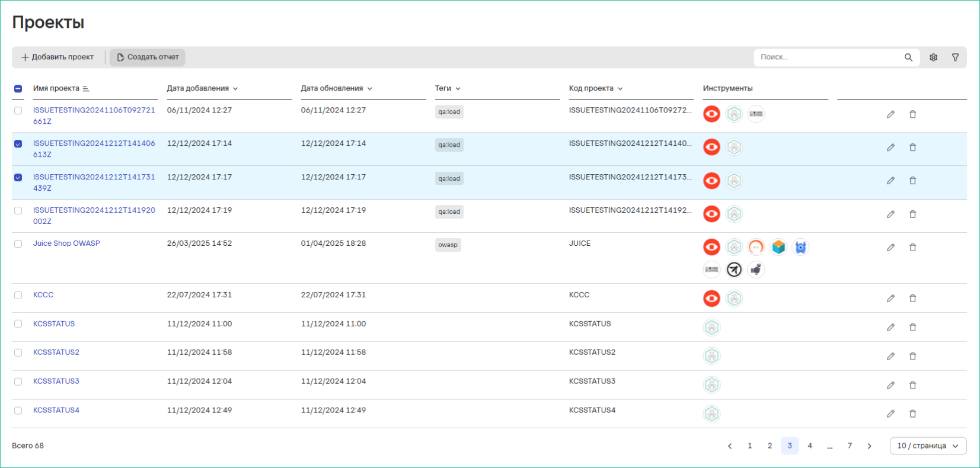Expand the 10 / страница page size dropdown
Image resolution: width=980 pixels, height=468 pixels.
[x=928, y=446]
